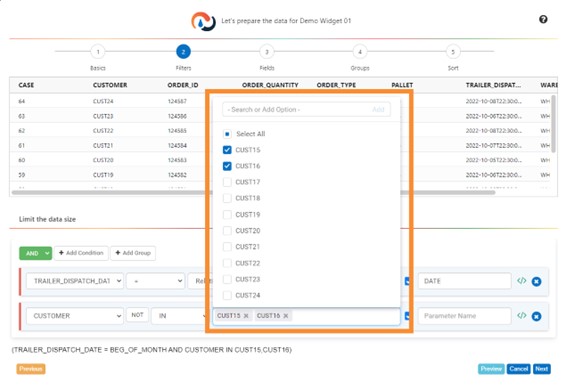Screen dimensions: 566x390
Task: Check the CUST24 option
Action: (x=227, y=295)
